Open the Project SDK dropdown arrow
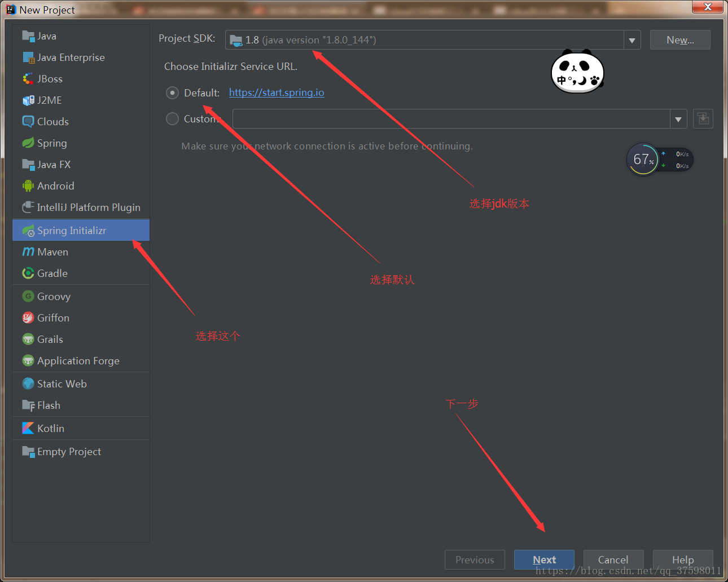 tap(632, 40)
